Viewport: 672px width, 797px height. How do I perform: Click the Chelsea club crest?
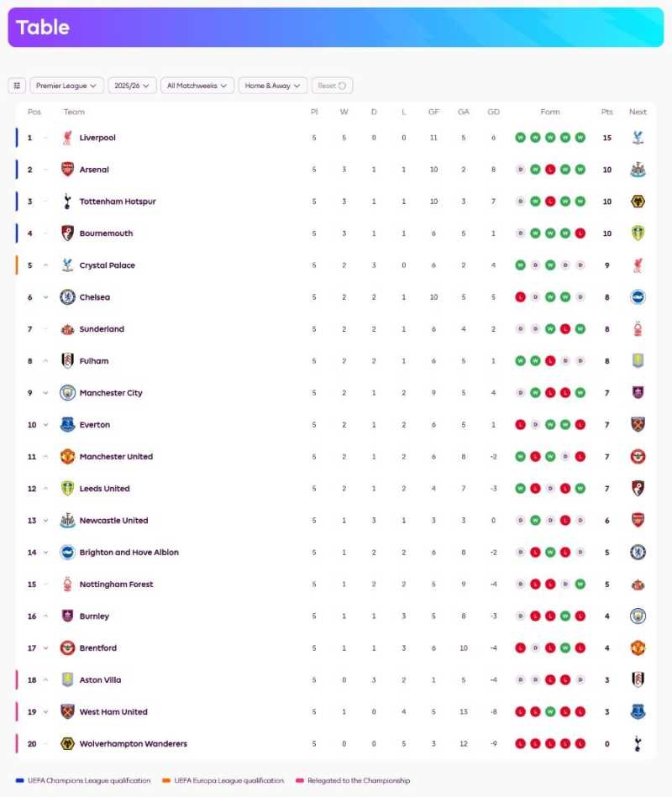tap(68, 296)
